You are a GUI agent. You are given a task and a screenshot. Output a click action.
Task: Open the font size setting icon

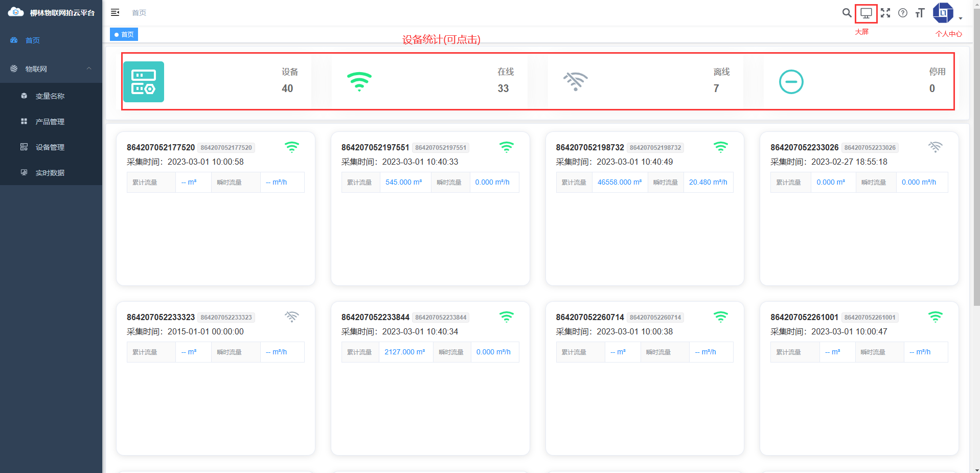(x=920, y=13)
